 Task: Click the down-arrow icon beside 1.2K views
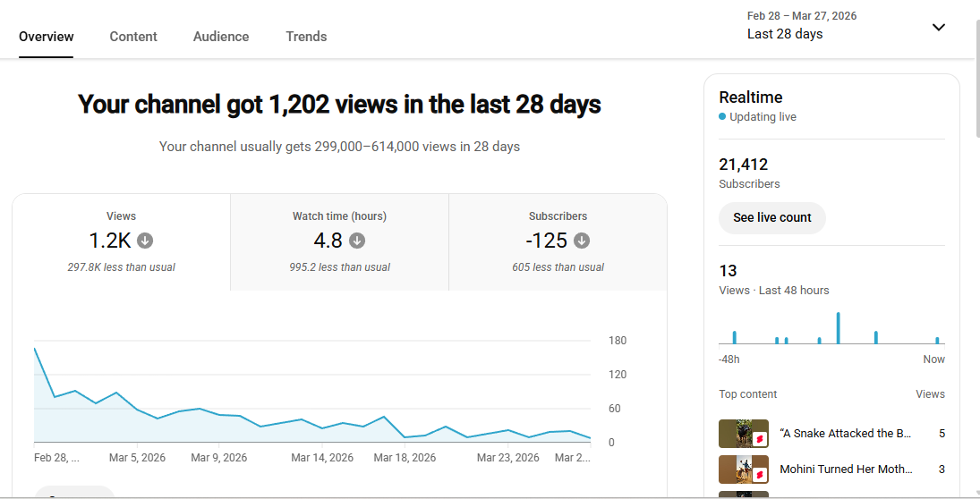(145, 241)
